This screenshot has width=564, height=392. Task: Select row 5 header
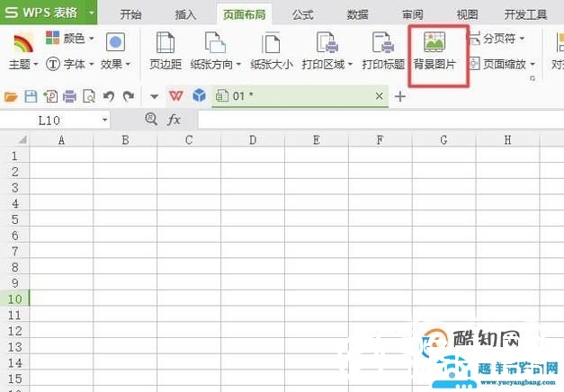tap(14, 219)
